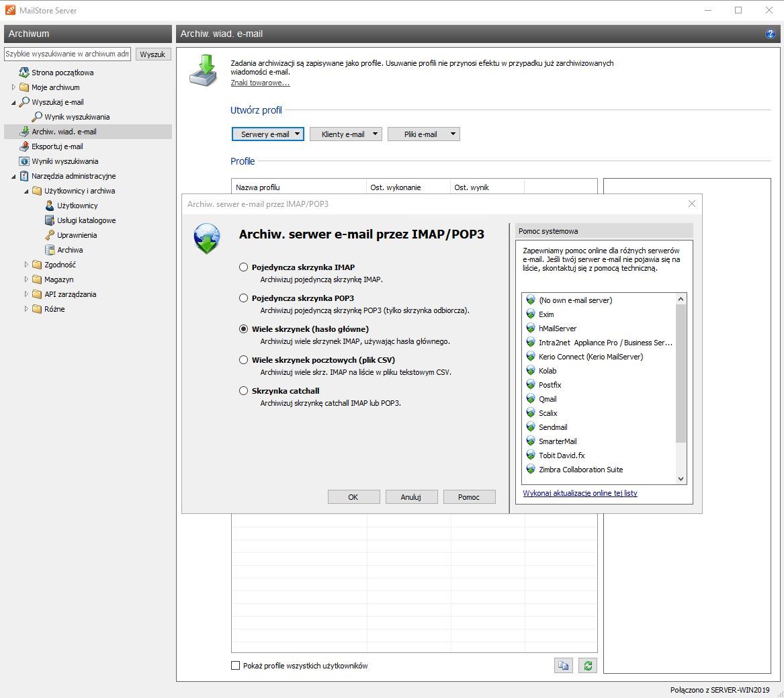The width and height of the screenshot is (784, 698).
Task: Click the Strona początkowa home icon
Action: [x=24, y=73]
